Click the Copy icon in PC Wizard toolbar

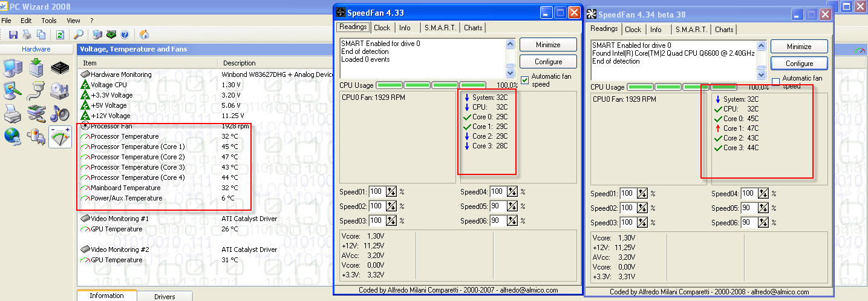point(42,35)
